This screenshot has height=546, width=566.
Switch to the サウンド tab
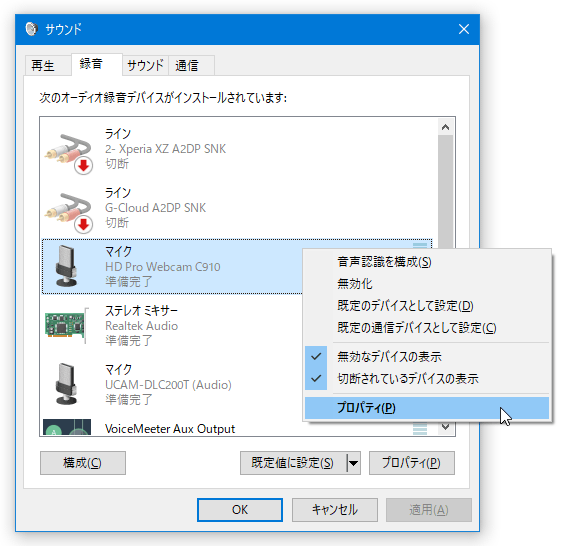pos(145,65)
